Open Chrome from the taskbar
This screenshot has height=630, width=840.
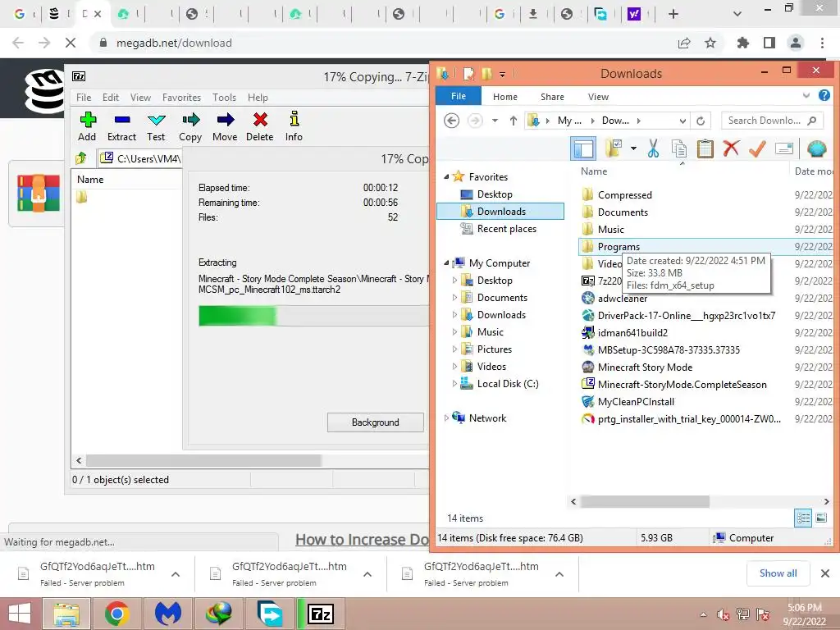click(x=116, y=614)
